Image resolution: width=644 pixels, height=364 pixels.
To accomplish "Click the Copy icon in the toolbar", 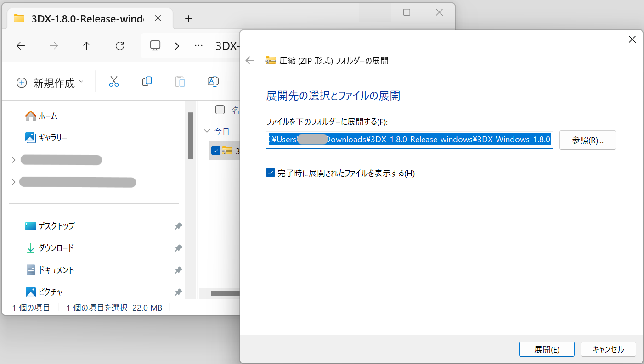I will click(147, 81).
